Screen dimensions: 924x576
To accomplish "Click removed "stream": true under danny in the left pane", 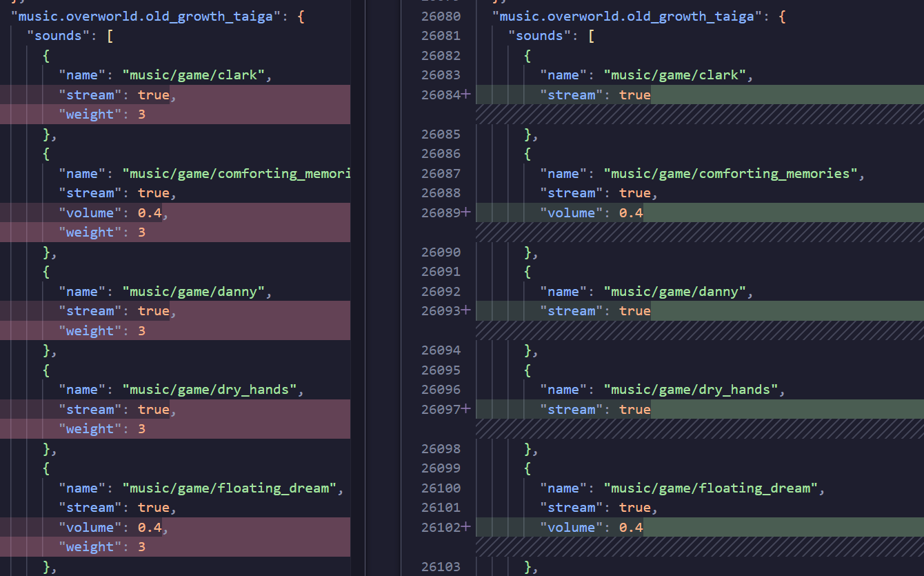I will [118, 310].
